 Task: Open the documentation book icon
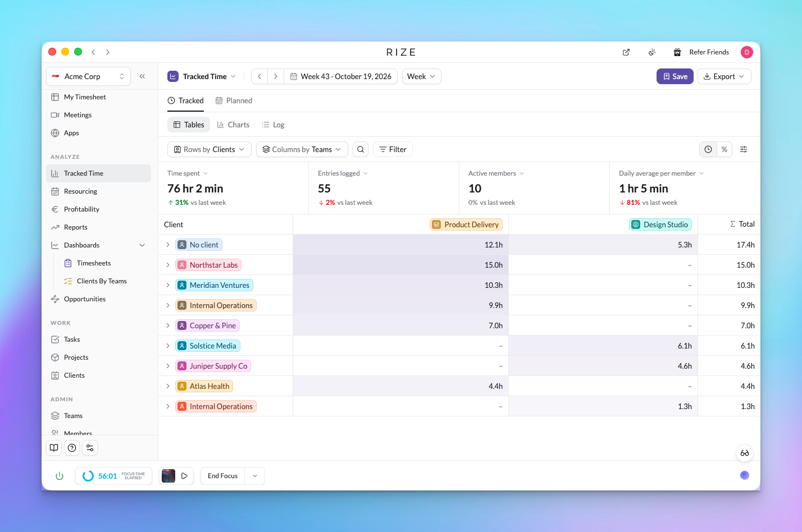click(54, 448)
